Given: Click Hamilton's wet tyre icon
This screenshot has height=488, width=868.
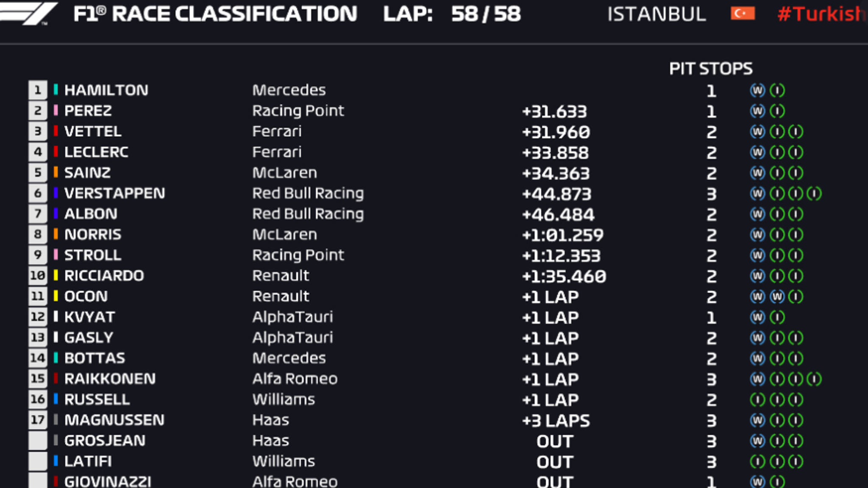Looking at the screenshot, I should pos(757,90).
